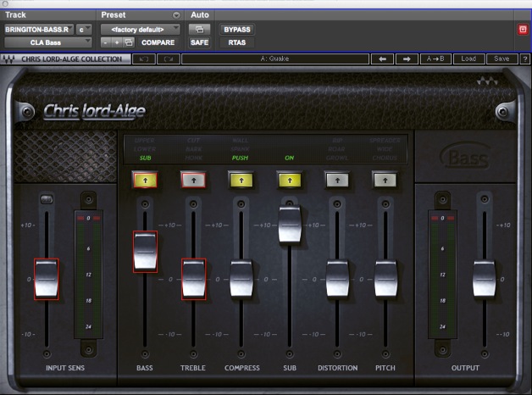Click the Auto header label
The height and width of the screenshot is (395, 532).
(x=200, y=15)
